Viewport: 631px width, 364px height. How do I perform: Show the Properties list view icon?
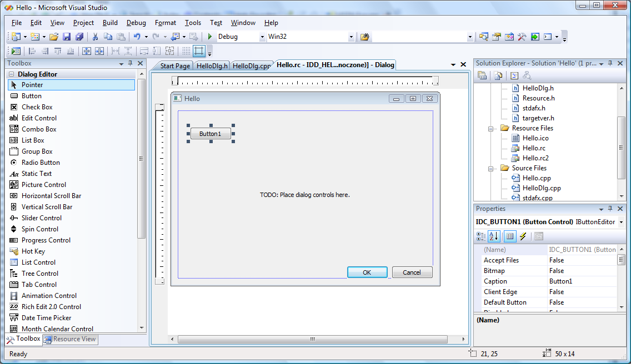[x=510, y=236]
